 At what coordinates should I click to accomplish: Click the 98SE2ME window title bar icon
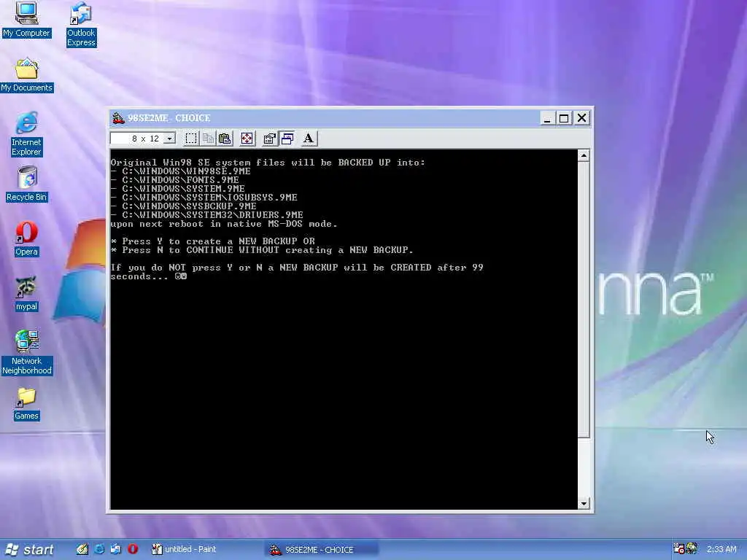[x=117, y=117]
